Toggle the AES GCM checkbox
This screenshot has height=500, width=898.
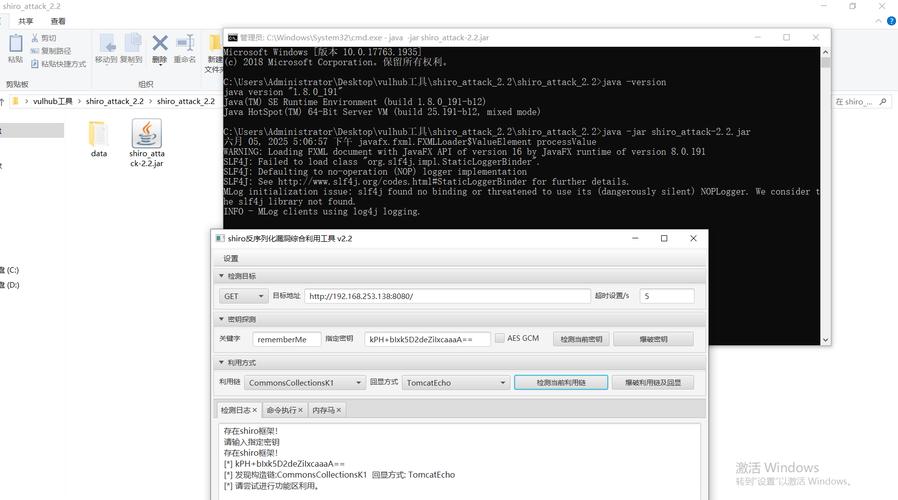[499, 338]
